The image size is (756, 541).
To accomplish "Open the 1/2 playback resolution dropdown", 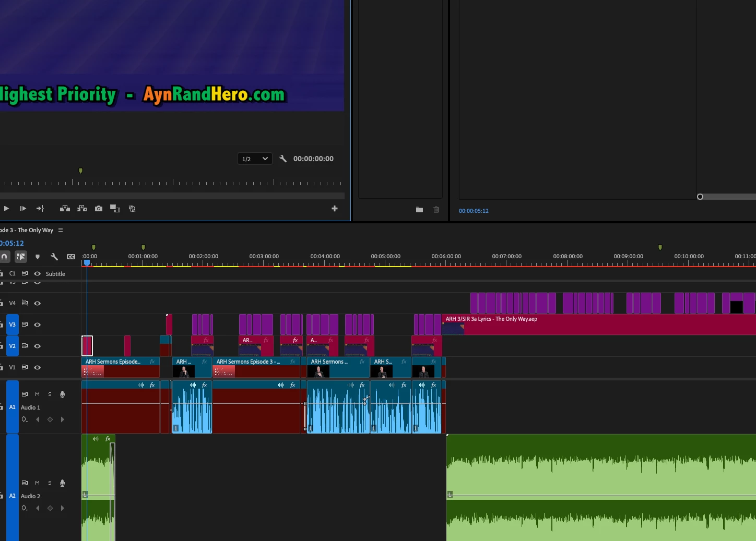I will click(x=255, y=159).
